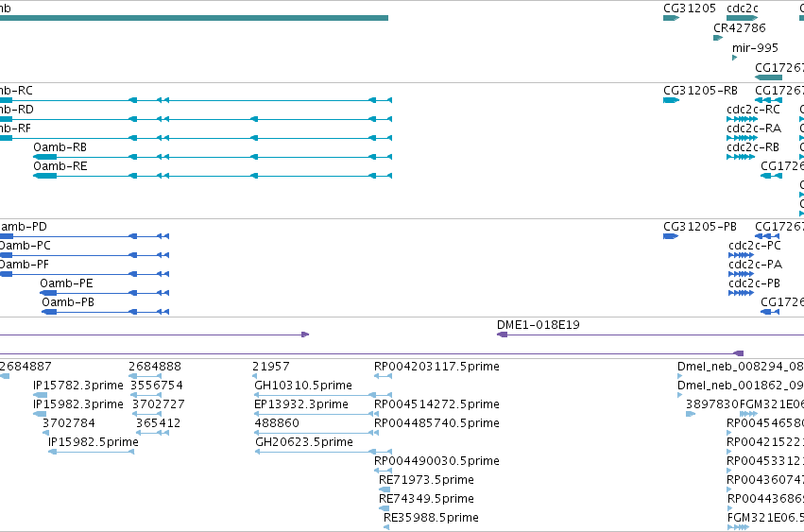This screenshot has width=804, height=532.
Task: Click the CG31205-RB transcript arrow glyph
Action: click(x=671, y=100)
